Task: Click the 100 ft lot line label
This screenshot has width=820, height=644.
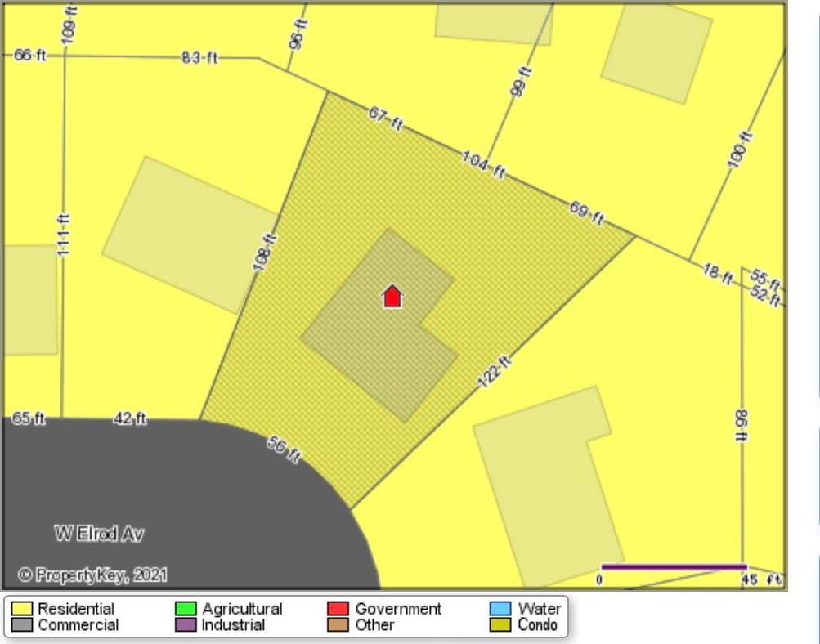Action: pos(737,150)
